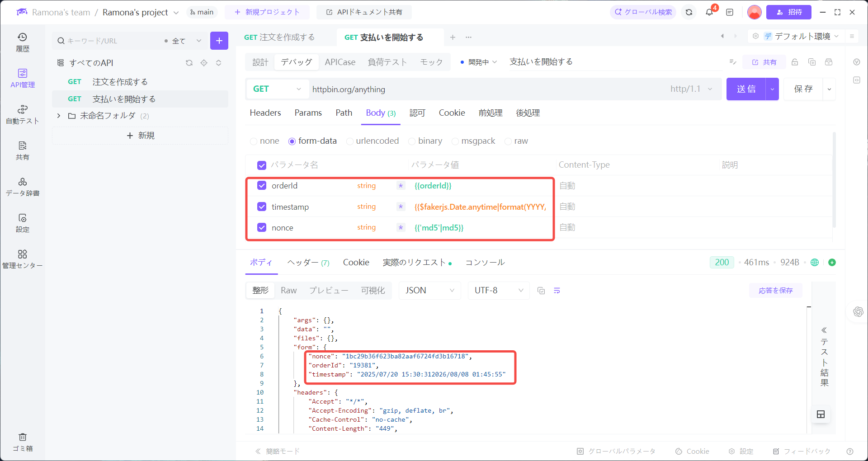
Task: Click the locate-current-API crosshair icon
Action: [x=204, y=63]
